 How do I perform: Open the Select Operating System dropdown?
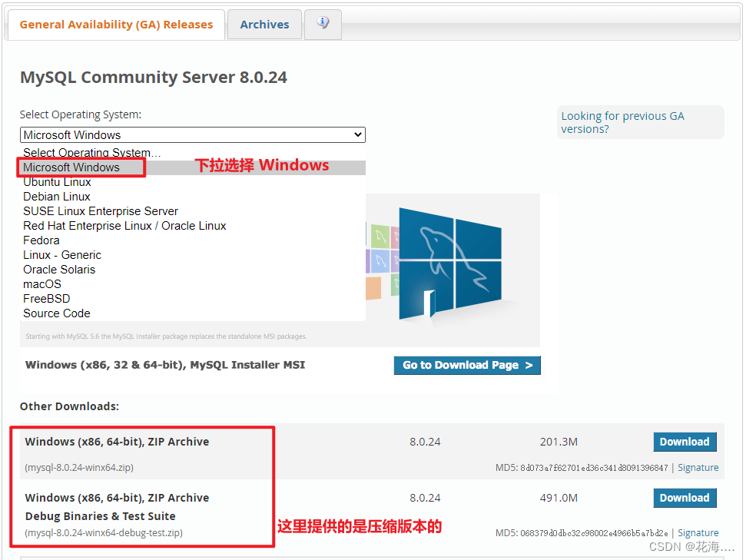coord(193,134)
